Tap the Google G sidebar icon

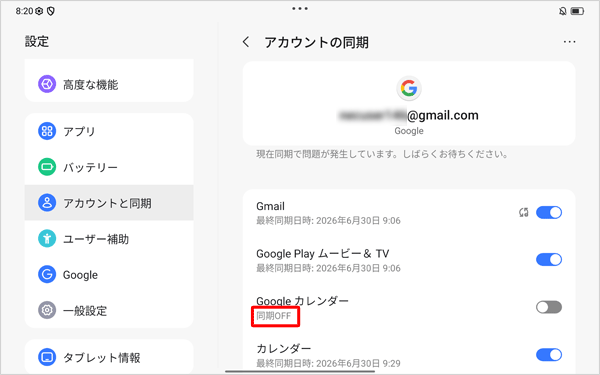click(x=47, y=274)
